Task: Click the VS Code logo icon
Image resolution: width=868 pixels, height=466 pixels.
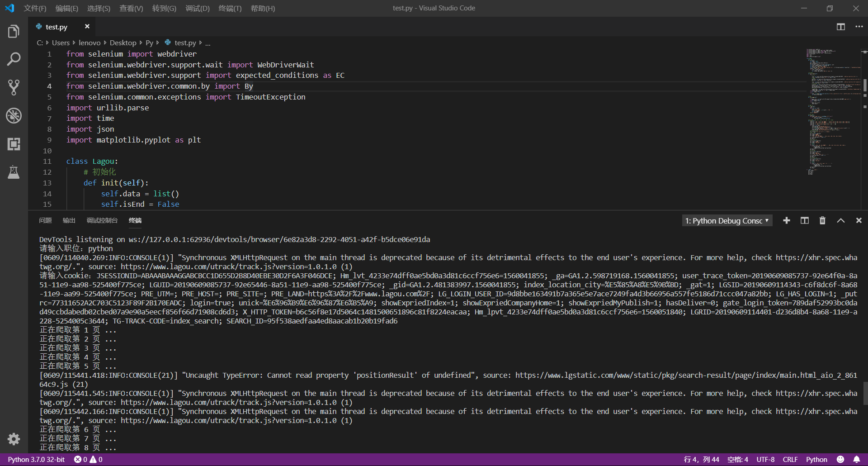Action: click(9, 8)
